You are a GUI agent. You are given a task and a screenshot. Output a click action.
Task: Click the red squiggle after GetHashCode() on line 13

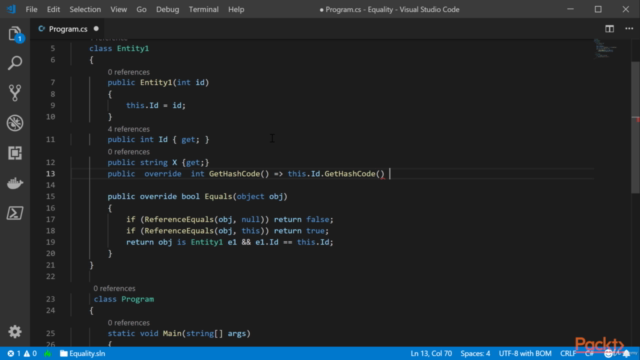pos(382,178)
